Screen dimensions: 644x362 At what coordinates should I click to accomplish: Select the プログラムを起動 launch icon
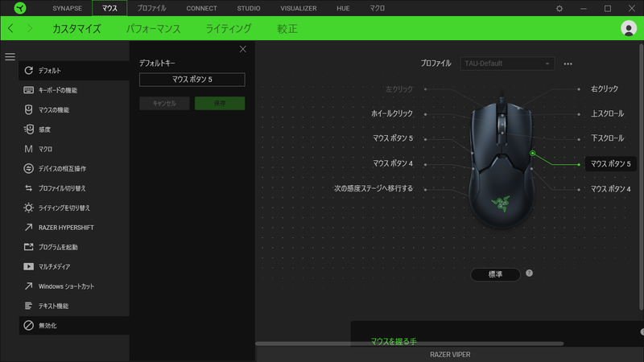point(28,247)
